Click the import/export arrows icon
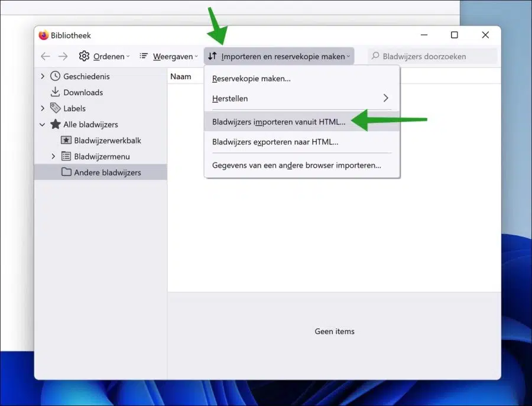 tap(212, 56)
